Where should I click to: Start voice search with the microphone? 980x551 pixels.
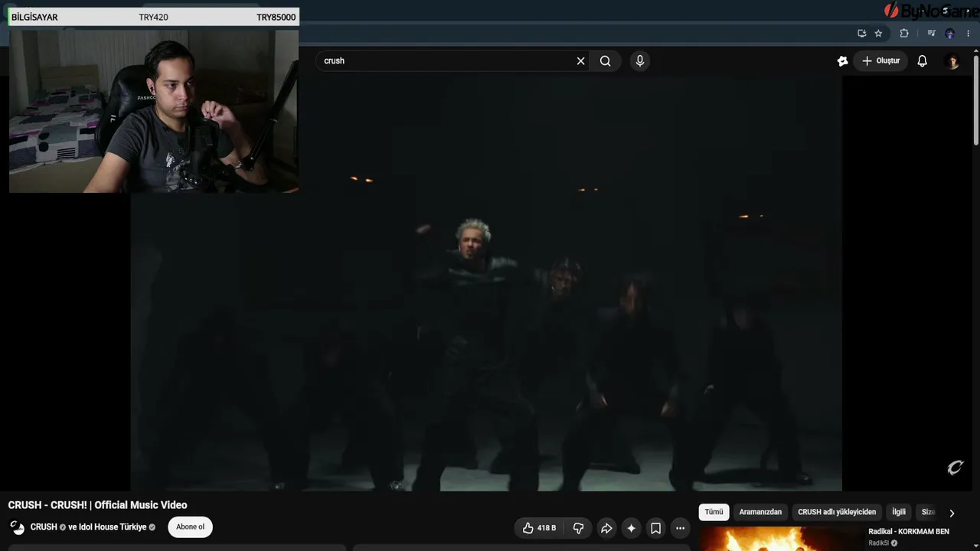640,61
